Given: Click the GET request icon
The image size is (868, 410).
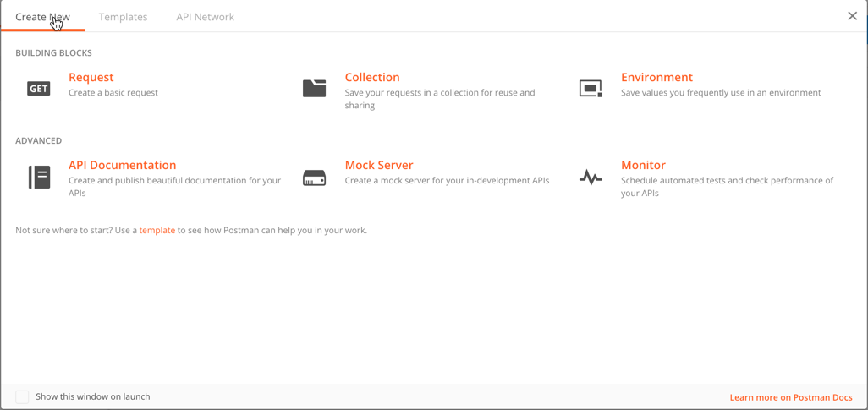Looking at the screenshot, I should point(38,89).
